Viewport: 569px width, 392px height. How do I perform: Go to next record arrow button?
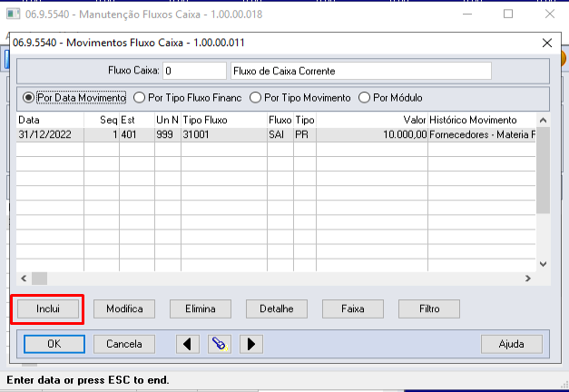251,344
